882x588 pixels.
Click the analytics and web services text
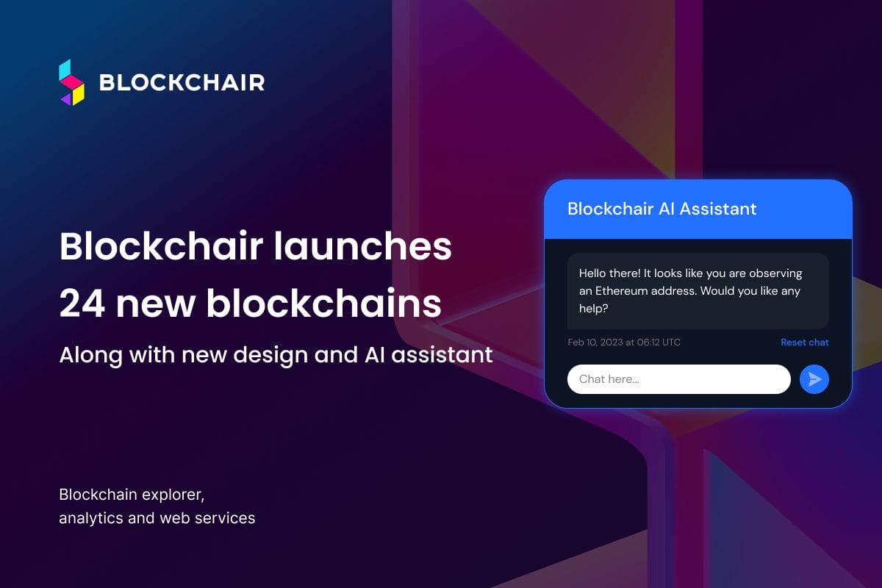pyautogui.click(x=157, y=518)
